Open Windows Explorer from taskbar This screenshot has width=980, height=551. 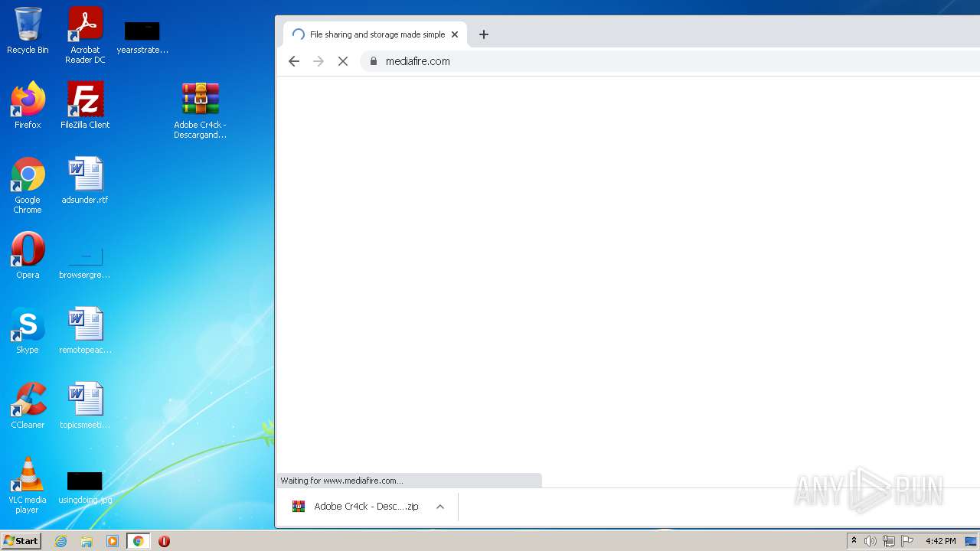coord(87,541)
